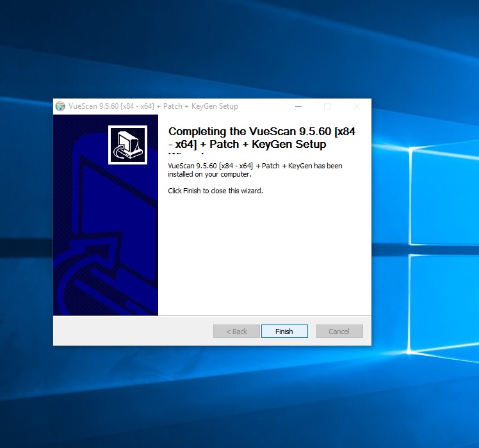Close the VueScan Setup wizard window

[357, 106]
